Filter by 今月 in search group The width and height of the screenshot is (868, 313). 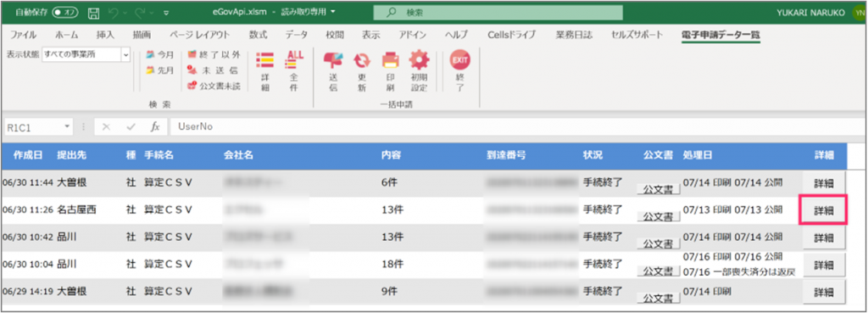tap(160, 54)
